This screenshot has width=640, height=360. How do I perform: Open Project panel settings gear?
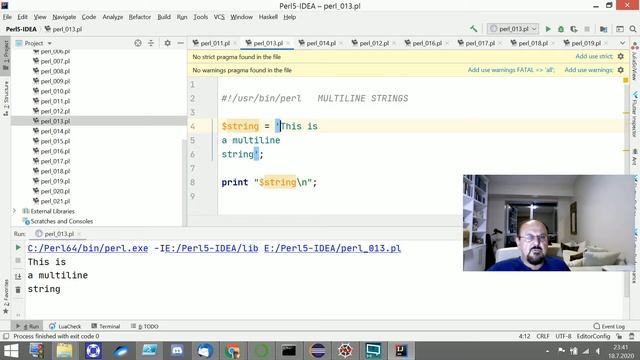167,43
